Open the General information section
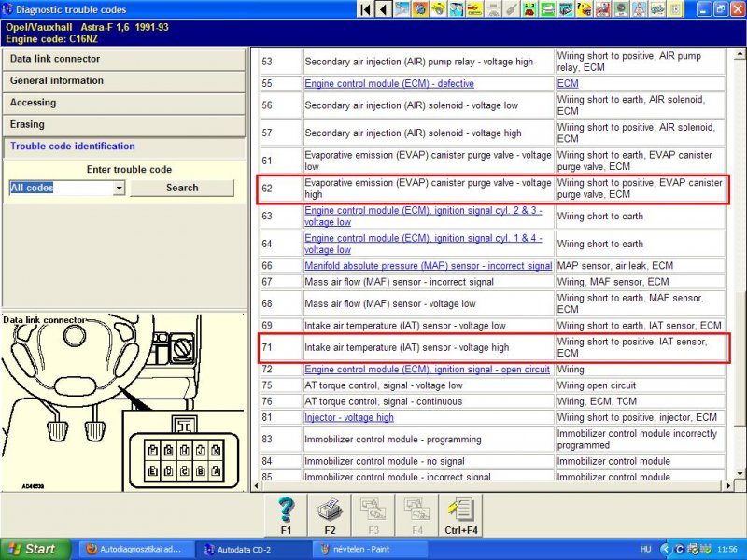Screen dimensions: 747x560 124,81
